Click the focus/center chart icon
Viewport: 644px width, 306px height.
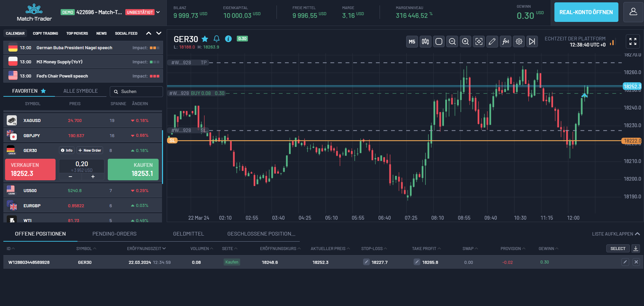(479, 41)
